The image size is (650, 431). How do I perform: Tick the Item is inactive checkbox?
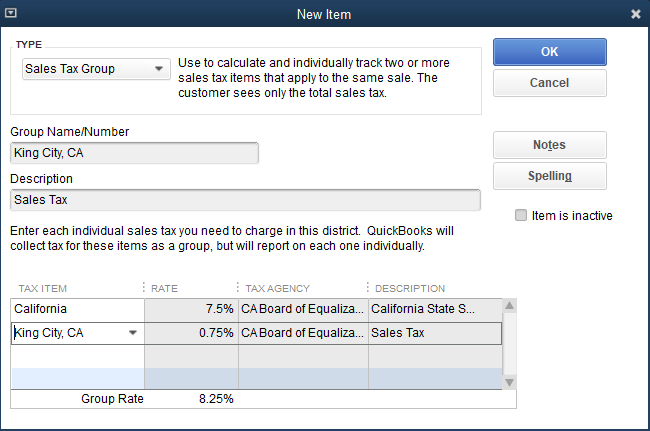click(521, 215)
